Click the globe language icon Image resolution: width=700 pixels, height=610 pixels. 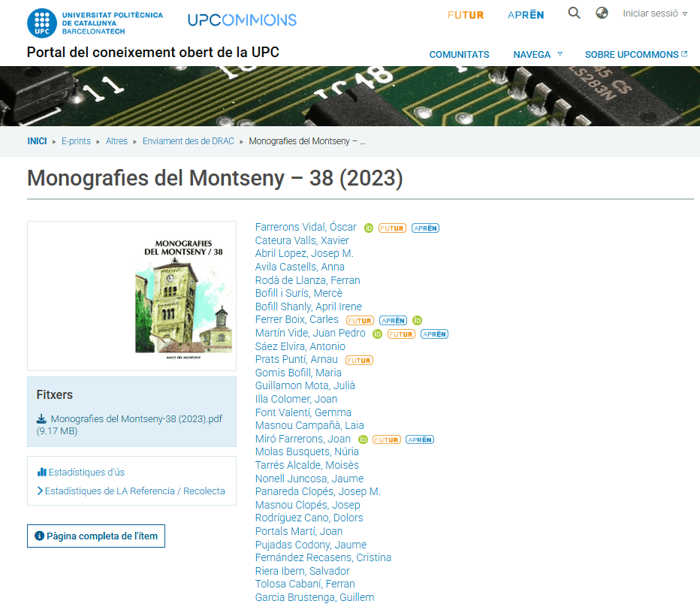click(x=602, y=13)
